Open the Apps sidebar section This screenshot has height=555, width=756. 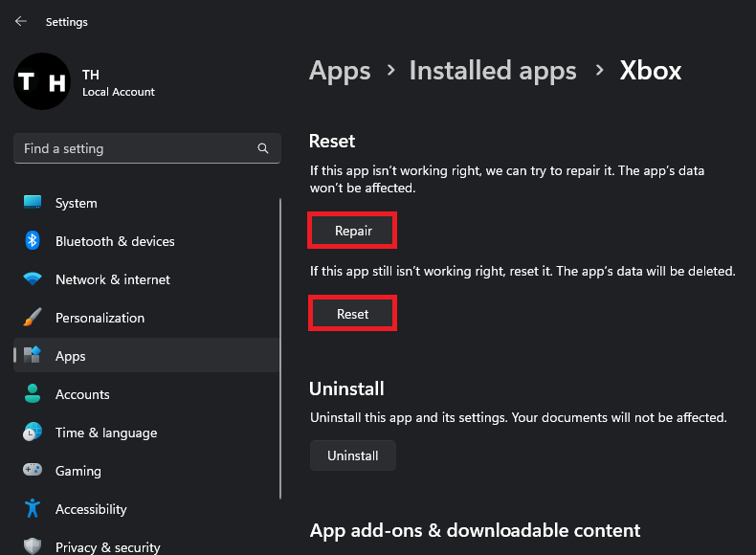(x=71, y=356)
